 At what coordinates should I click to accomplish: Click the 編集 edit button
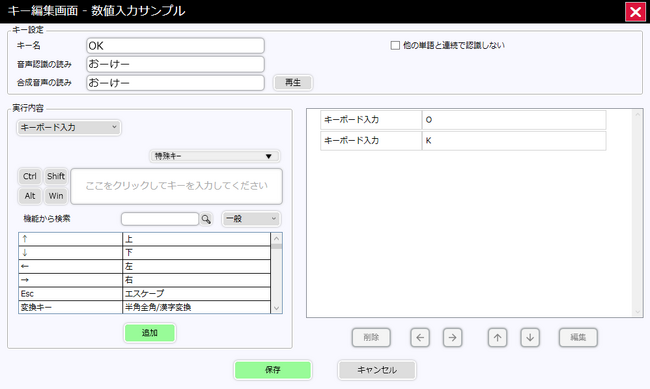pos(578,338)
